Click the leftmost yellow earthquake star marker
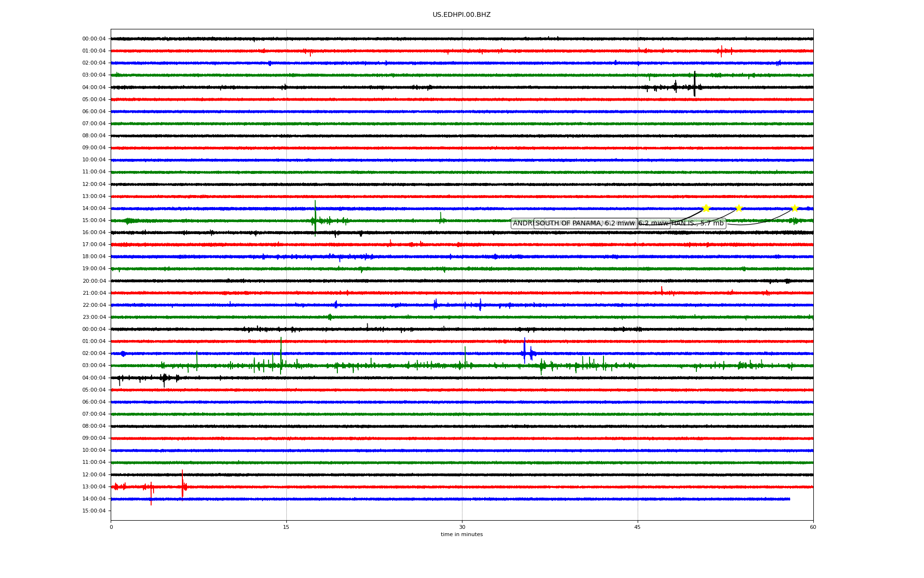Image resolution: width=924 pixels, height=578 pixels. coord(706,208)
